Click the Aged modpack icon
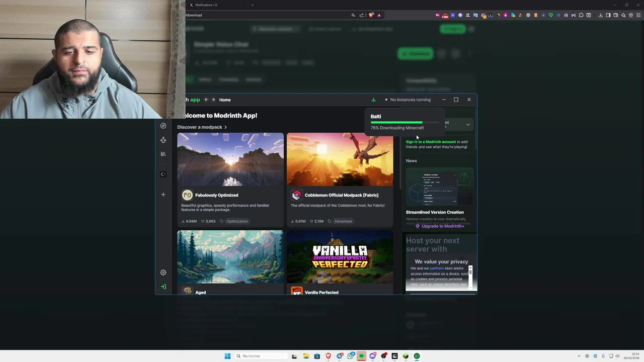The height and width of the screenshot is (362, 644). pos(187,292)
